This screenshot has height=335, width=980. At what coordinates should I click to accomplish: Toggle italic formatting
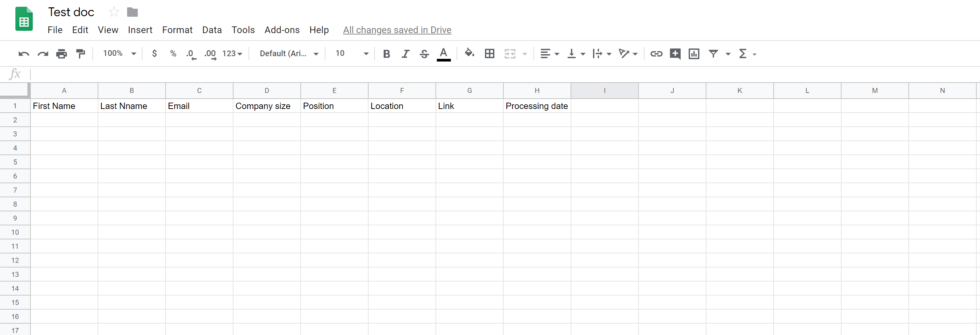click(x=405, y=53)
